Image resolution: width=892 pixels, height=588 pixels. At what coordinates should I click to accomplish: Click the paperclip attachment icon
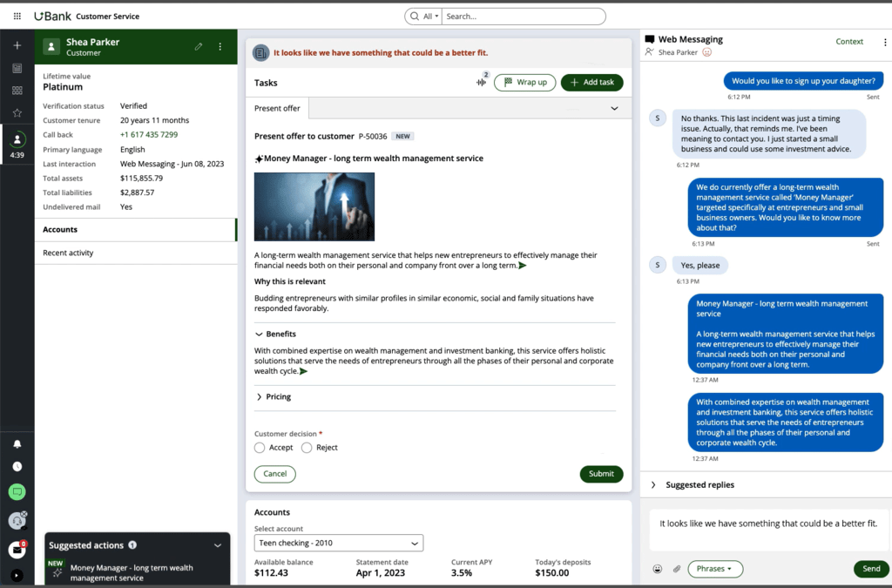[677, 568]
